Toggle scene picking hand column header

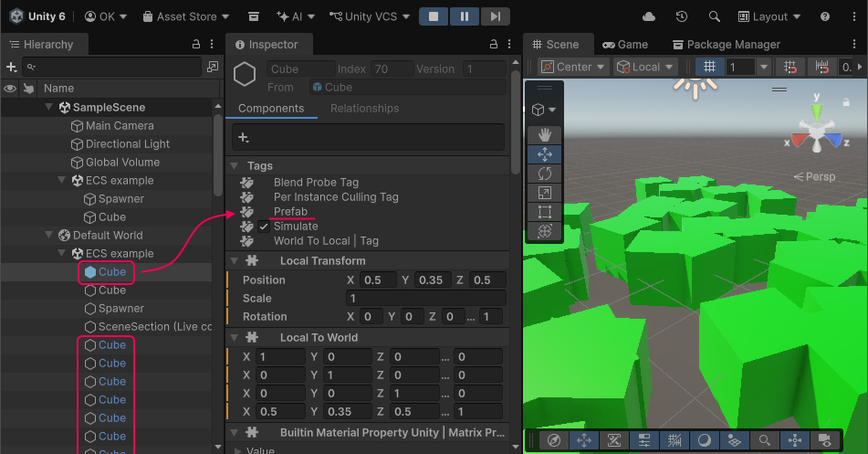[29, 88]
